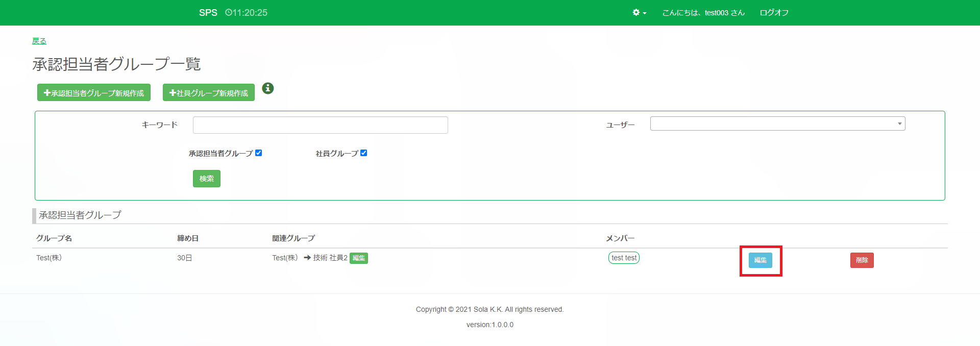This screenshot has height=346, width=980.
Task: Uncheck the 承認担当者グループ checkbox
Action: (259, 153)
